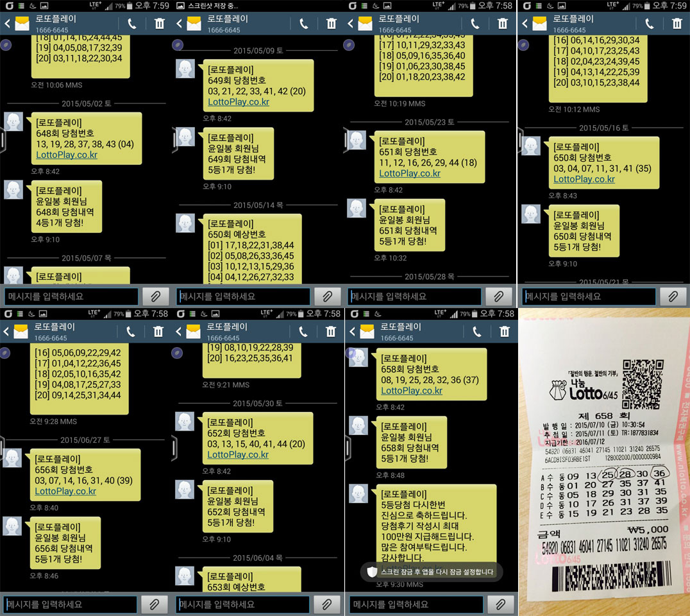This screenshot has height=616, width=690.
Task: Tap the message field under the 651회 conversation
Action: pyautogui.click(x=414, y=296)
